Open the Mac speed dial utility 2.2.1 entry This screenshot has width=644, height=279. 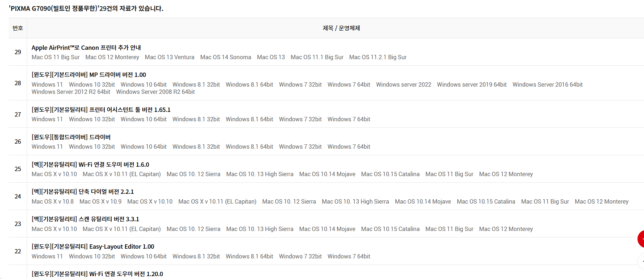click(83, 192)
